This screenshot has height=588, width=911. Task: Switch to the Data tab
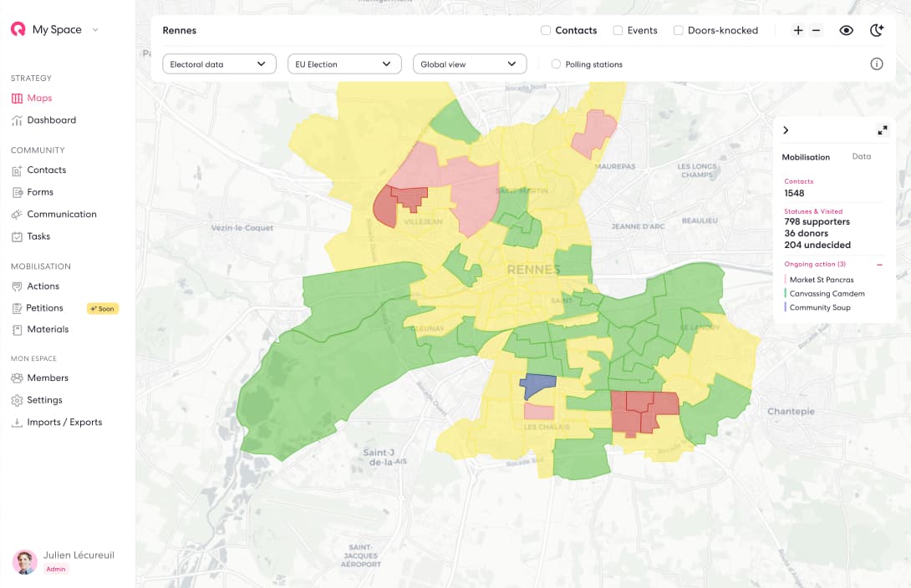coord(861,157)
